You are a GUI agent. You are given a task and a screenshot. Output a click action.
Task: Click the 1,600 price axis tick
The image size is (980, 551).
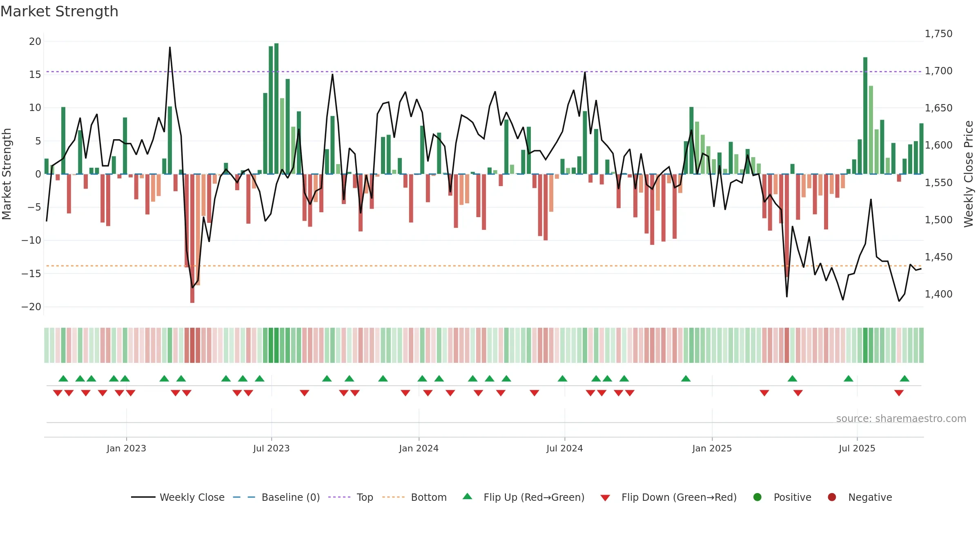[938, 145]
